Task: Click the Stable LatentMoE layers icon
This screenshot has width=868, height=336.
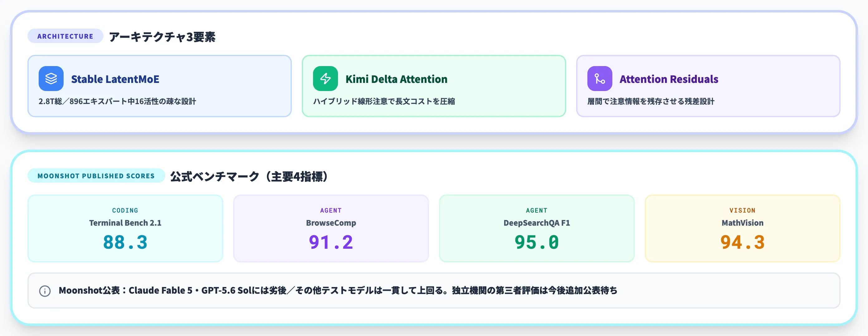Action: pyautogui.click(x=51, y=79)
